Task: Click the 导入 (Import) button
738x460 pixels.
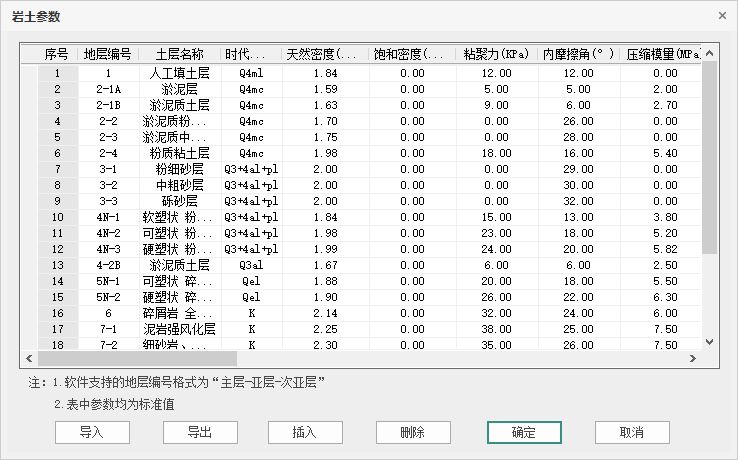Action: [x=92, y=432]
